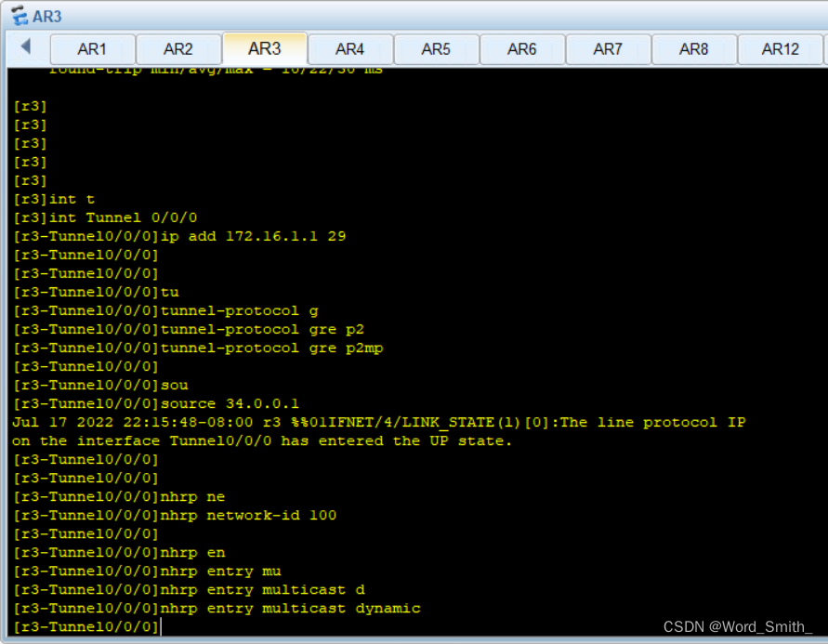Click the last empty Tunnel0/0/0 prompt line
The image size is (828, 644).
click(x=86, y=627)
